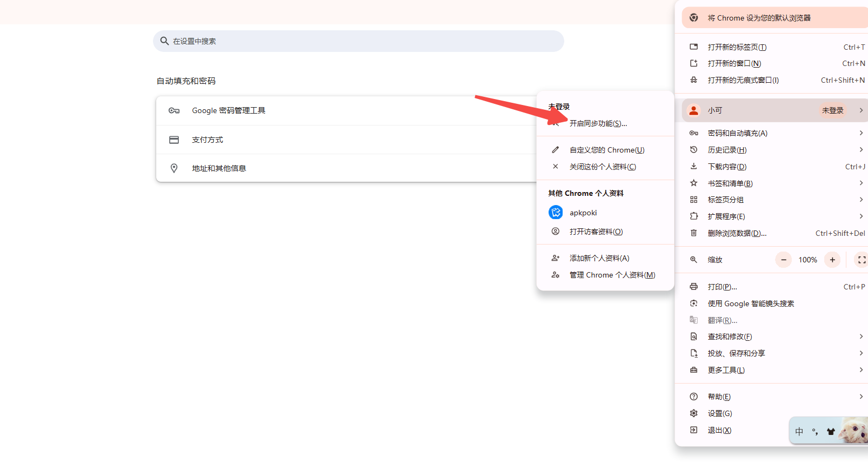Screen dimensions: 868x475
Task: Expand the 扩展程序 submenu arrow
Action: point(861,216)
